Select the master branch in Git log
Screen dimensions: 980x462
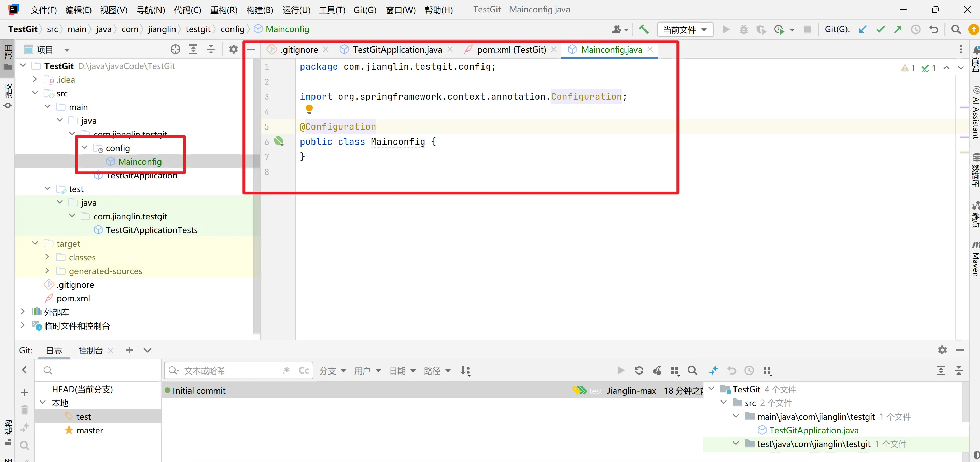pos(89,430)
